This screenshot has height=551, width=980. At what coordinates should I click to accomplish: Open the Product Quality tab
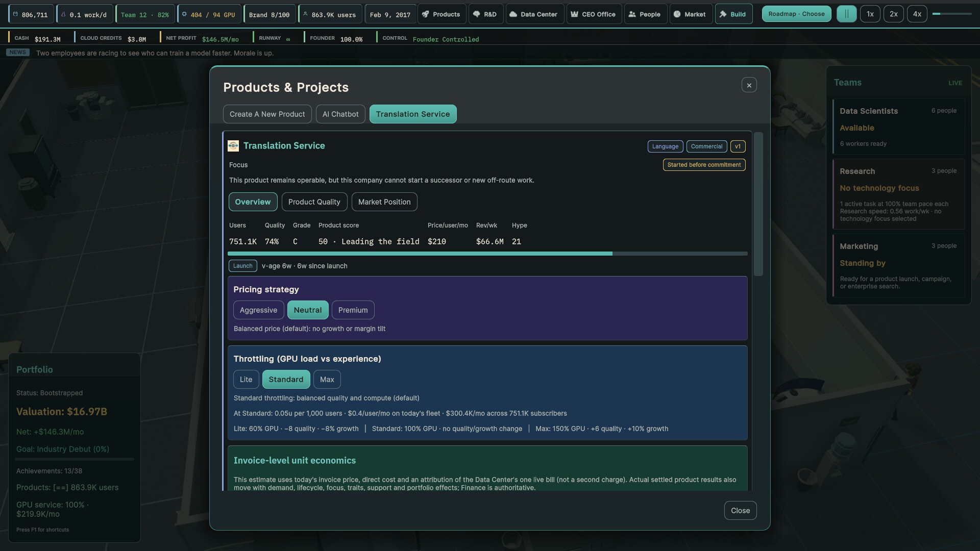coord(314,202)
